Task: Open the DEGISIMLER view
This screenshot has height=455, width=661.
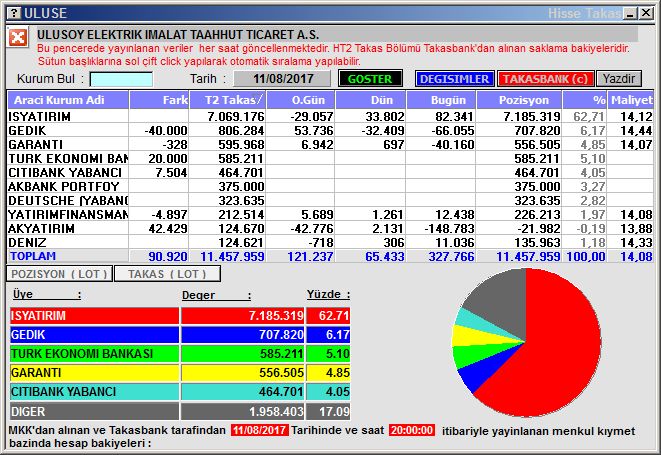Action: 454,79
